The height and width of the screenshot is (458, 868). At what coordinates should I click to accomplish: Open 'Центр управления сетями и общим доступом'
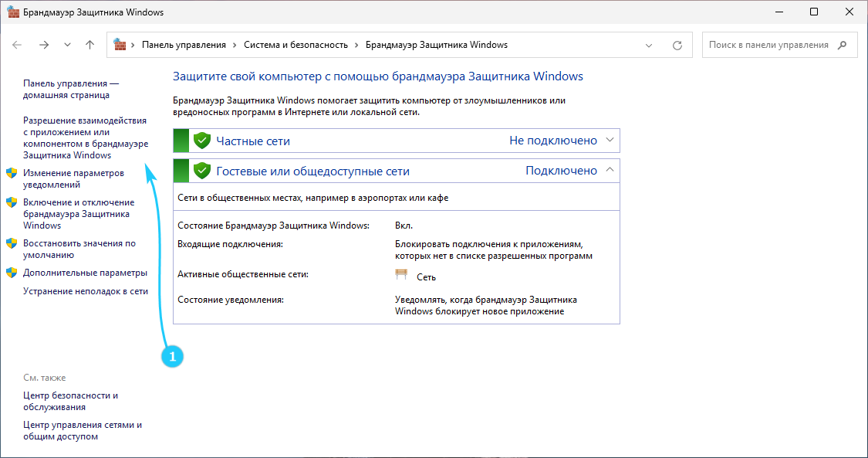(83, 431)
